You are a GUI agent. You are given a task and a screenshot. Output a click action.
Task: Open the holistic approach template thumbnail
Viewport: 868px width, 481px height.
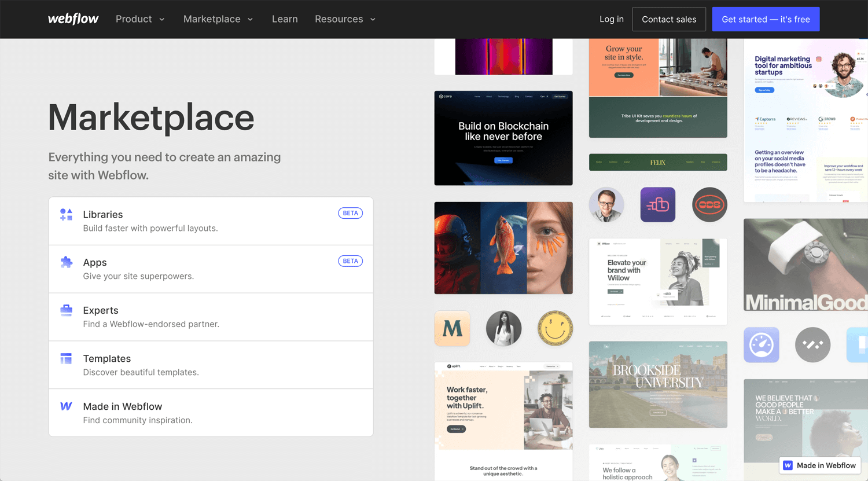pos(658,462)
